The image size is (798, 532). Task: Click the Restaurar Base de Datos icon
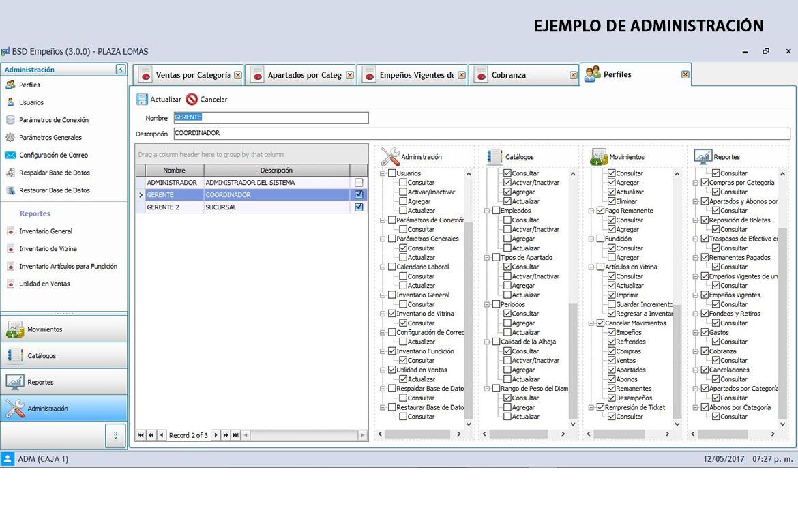click(x=10, y=190)
